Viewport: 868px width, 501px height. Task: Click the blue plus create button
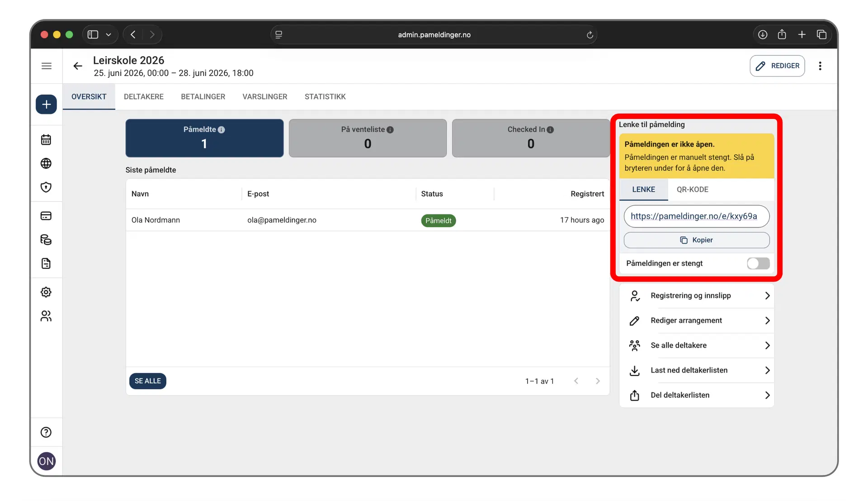point(46,104)
